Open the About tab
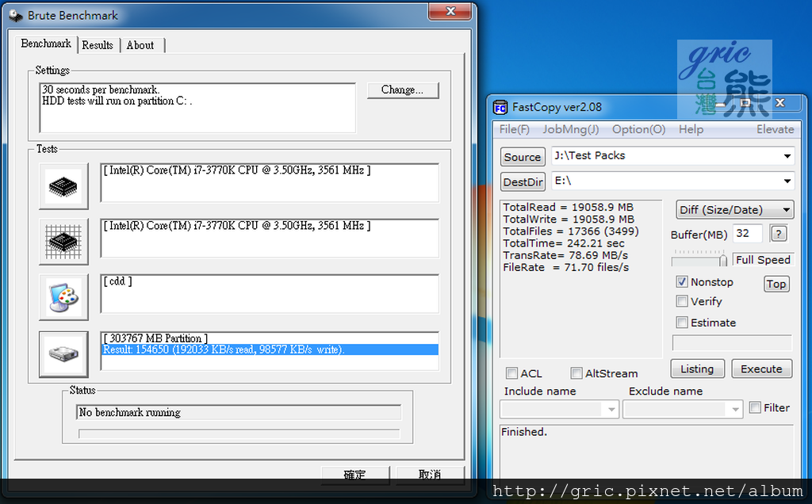The height and width of the screenshot is (504, 812). click(x=140, y=45)
